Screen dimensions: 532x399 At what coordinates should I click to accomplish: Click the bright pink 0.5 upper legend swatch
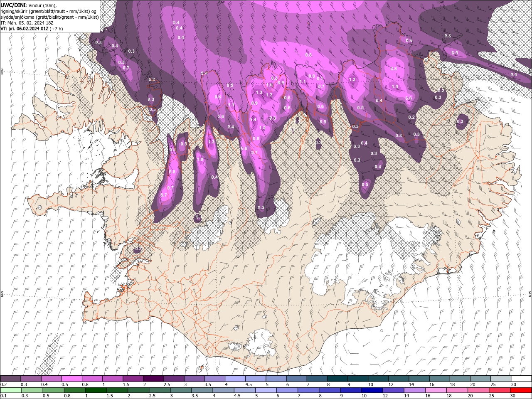click(x=72, y=379)
